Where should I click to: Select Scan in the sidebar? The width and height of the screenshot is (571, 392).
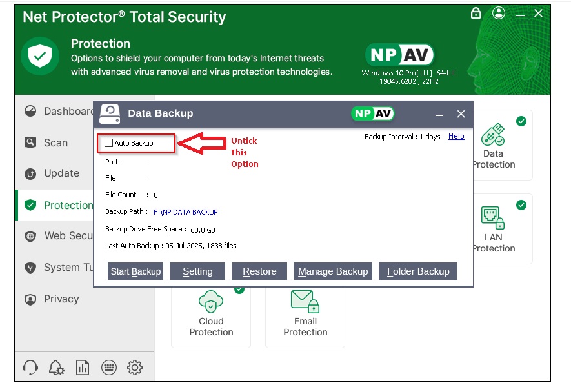[55, 143]
